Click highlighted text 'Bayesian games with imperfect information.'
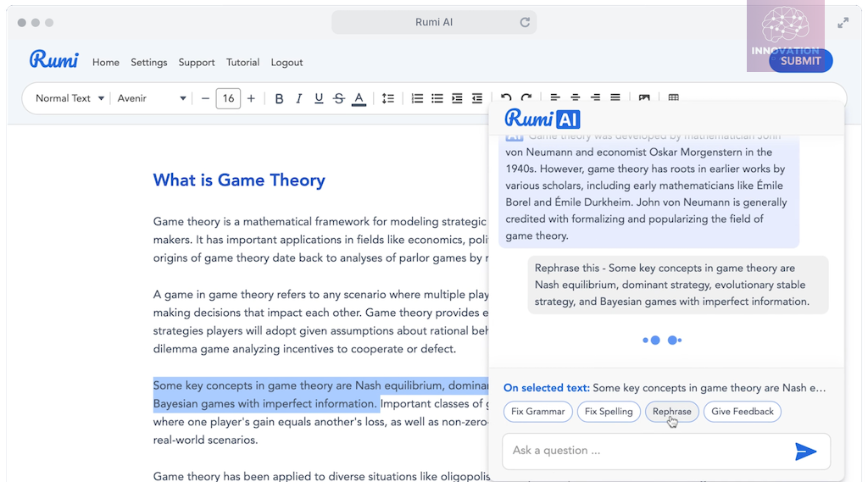The width and height of the screenshot is (868, 482). click(x=265, y=404)
